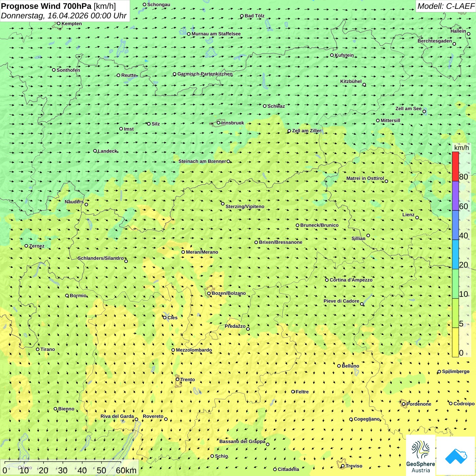Click the GeoSphere Austria logo
Viewport: 476px width, 476px height.
point(421,456)
